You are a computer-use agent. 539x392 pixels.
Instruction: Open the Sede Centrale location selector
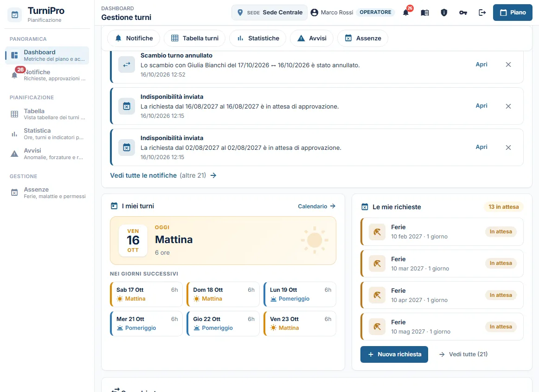point(269,13)
